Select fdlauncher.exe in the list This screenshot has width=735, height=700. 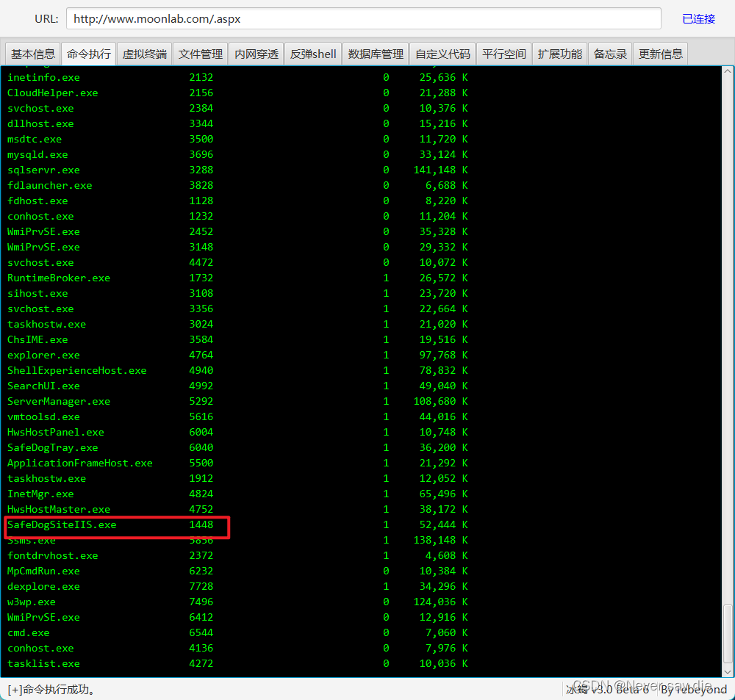[x=50, y=186]
